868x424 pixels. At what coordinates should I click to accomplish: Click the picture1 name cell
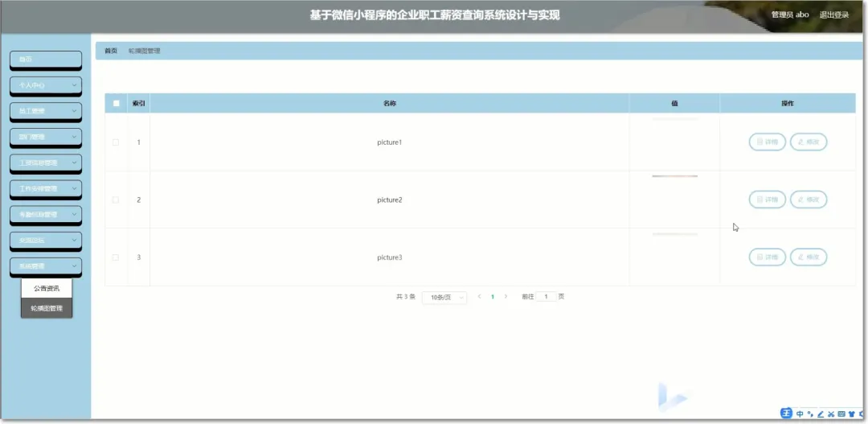[389, 142]
